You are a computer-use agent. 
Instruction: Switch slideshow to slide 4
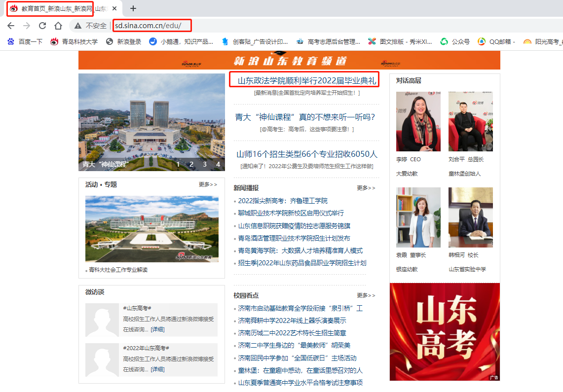click(x=218, y=164)
